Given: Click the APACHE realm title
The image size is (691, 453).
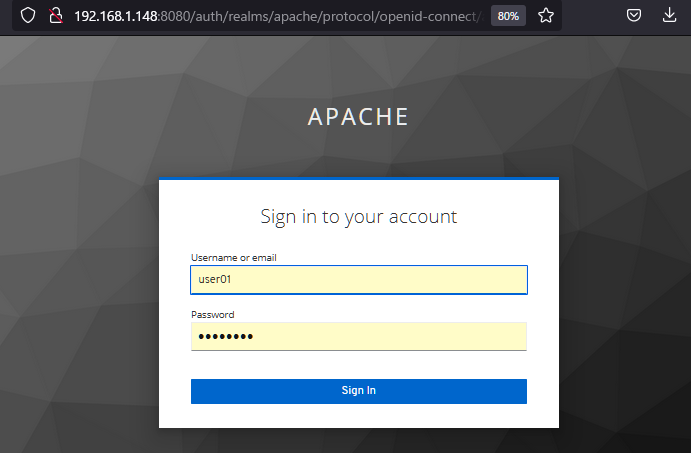Looking at the screenshot, I should (x=358, y=116).
